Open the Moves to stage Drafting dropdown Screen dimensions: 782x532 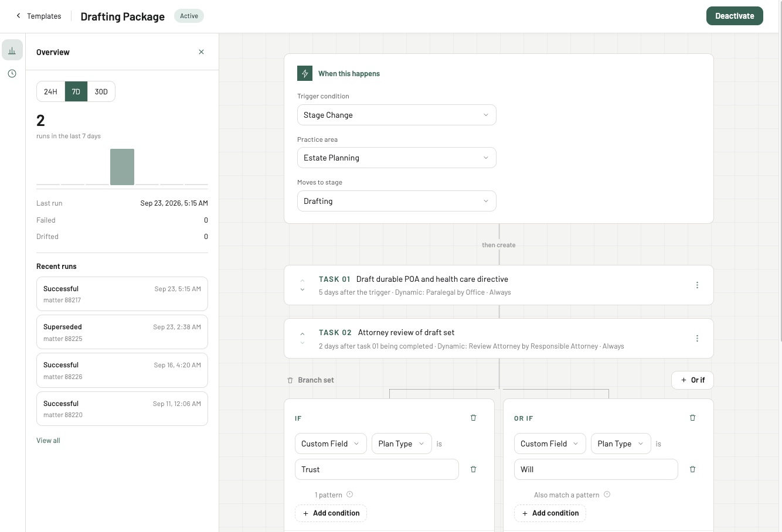point(396,201)
